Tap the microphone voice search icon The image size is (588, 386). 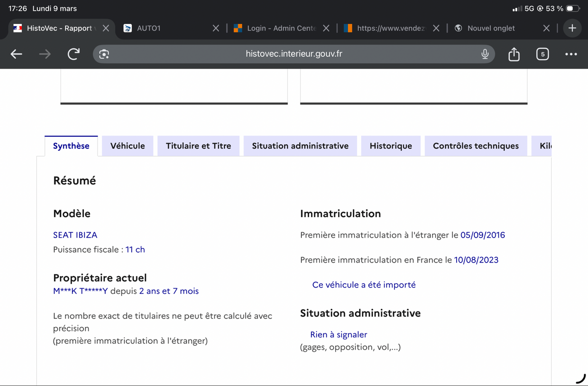tap(485, 54)
